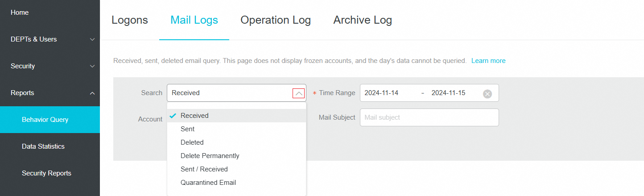Screen dimensions: 644x196
Task: Edit the end date 2024-11-15
Action: click(x=448, y=93)
